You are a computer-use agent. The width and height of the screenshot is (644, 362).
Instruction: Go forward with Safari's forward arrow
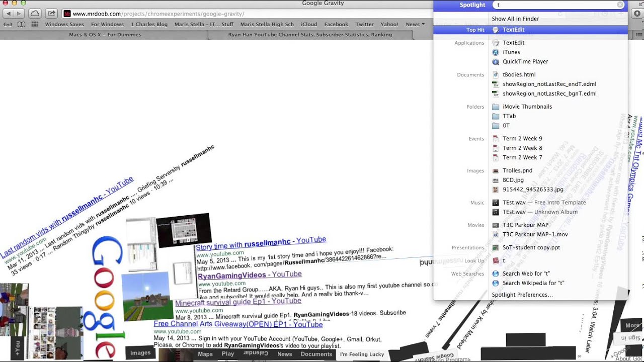point(19,14)
